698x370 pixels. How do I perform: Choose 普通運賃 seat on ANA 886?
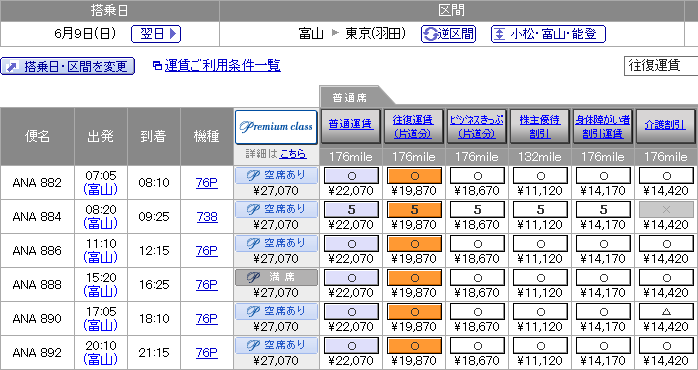pyautogui.click(x=351, y=244)
